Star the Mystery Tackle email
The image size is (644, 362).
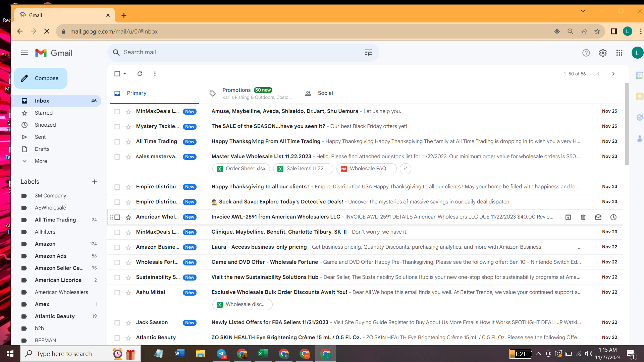click(128, 127)
